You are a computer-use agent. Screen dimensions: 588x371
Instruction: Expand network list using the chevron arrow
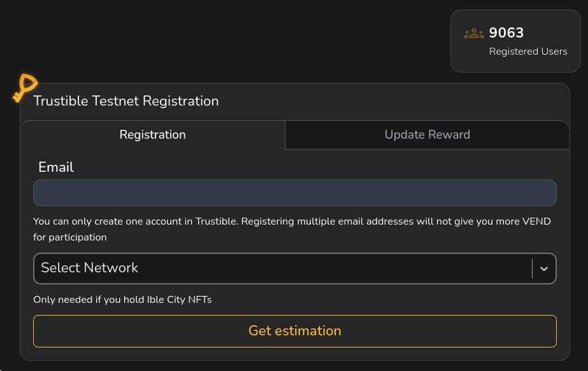tap(543, 269)
